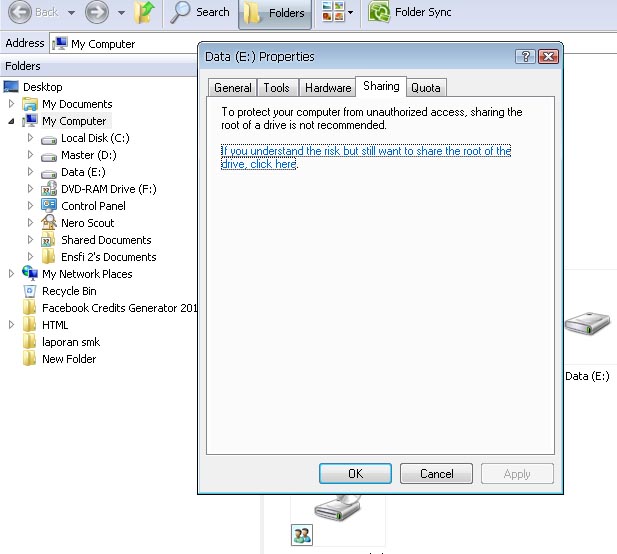The height and width of the screenshot is (554, 617).
Task: Select the laporan smk label
Action: point(71,342)
